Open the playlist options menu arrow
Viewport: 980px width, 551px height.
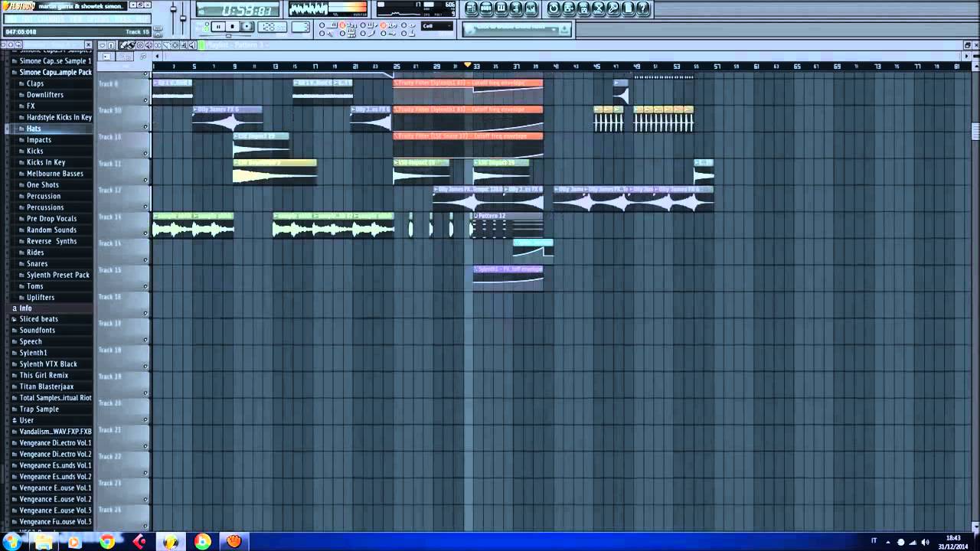(102, 45)
